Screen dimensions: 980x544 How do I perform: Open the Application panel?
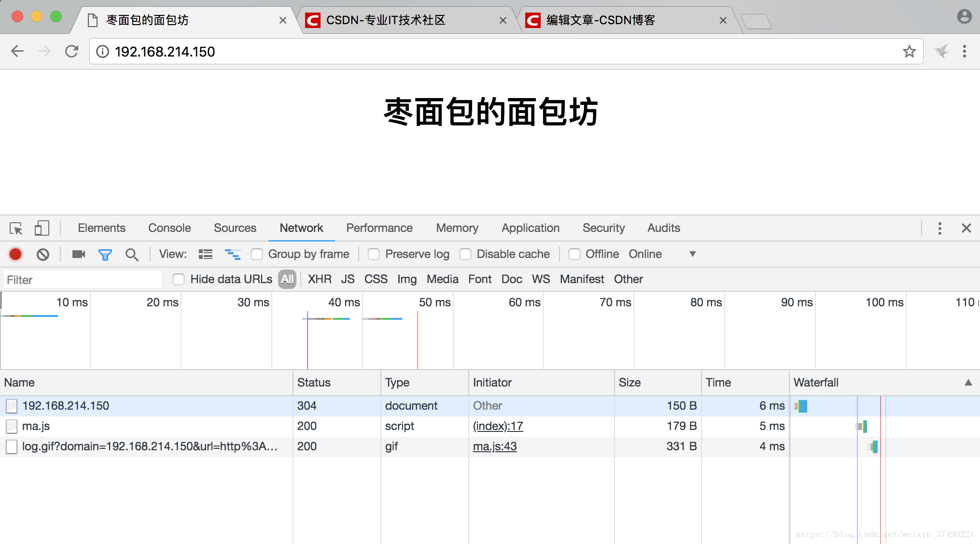coord(531,228)
